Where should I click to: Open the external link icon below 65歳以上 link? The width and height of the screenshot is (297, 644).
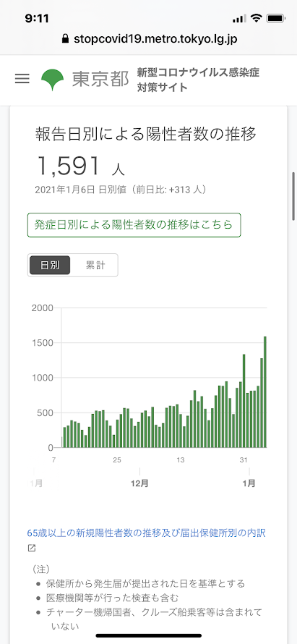click(32, 548)
